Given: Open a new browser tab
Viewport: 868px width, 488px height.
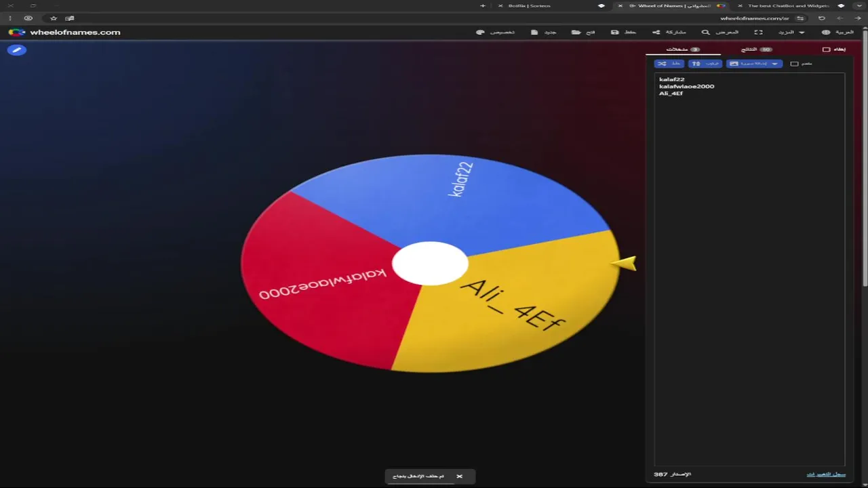Looking at the screenshot, I should tap(483, 5).
